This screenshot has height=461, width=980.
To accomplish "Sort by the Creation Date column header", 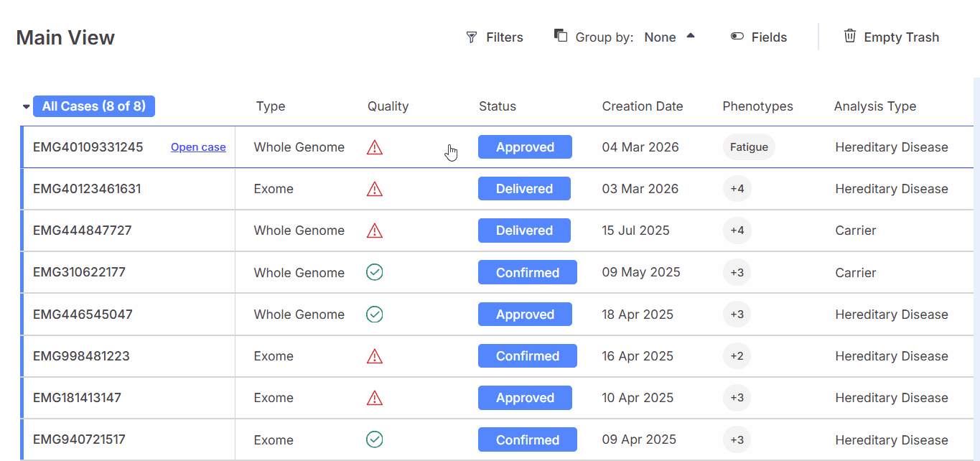I will tap(643, 106).
